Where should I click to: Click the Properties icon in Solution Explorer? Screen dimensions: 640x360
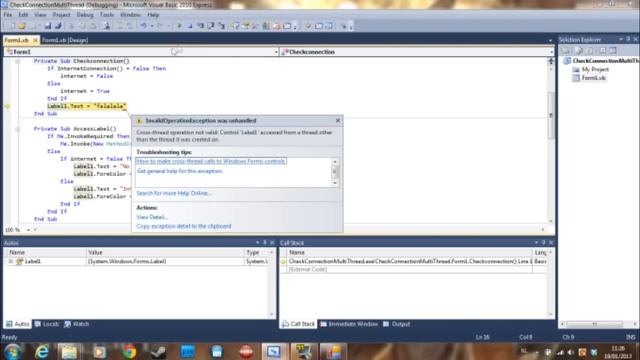point(566,50)
